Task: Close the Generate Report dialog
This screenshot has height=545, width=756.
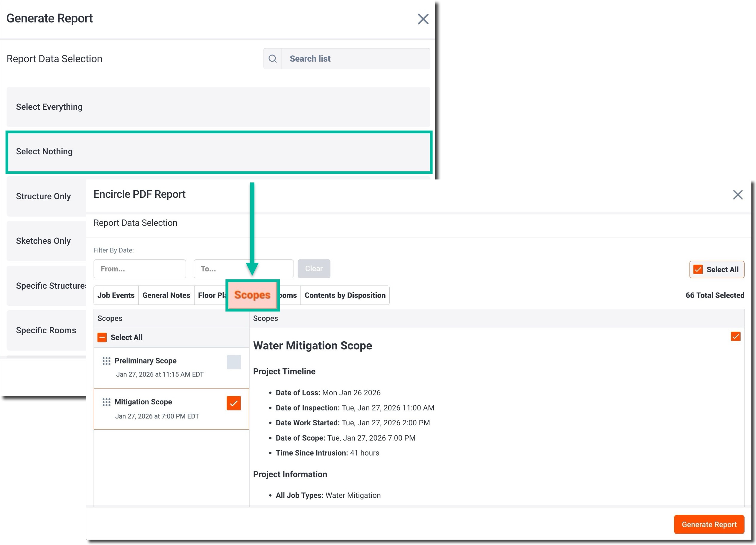Action: [423, 19]
